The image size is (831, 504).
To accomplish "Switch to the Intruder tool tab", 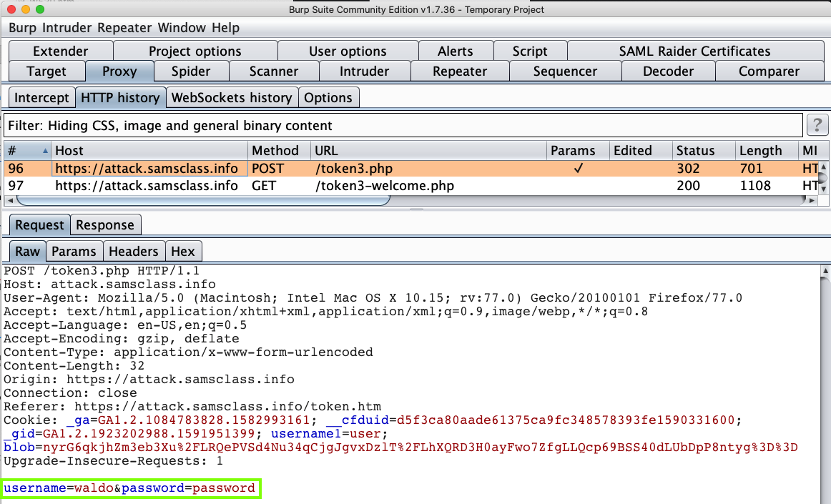I will [x=364, y=71].
